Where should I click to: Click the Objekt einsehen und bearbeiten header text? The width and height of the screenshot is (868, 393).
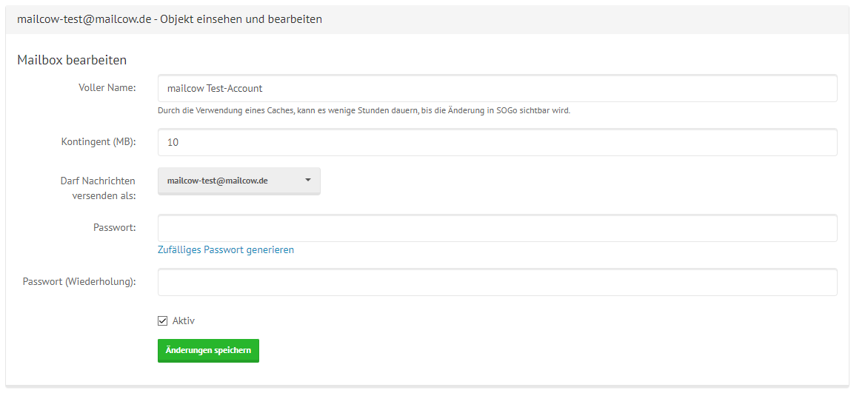click(x=241, y=19)
